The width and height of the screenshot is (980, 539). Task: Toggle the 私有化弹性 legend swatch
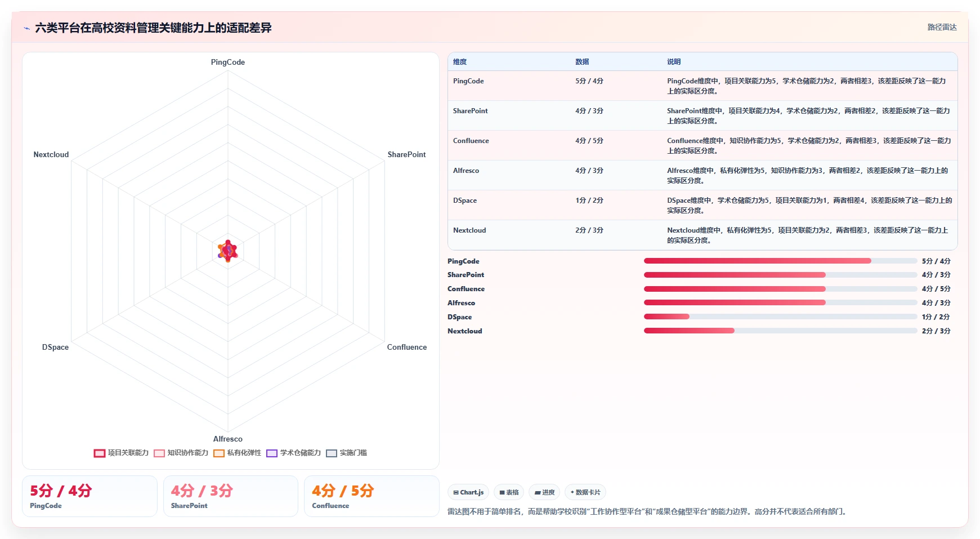219,453
